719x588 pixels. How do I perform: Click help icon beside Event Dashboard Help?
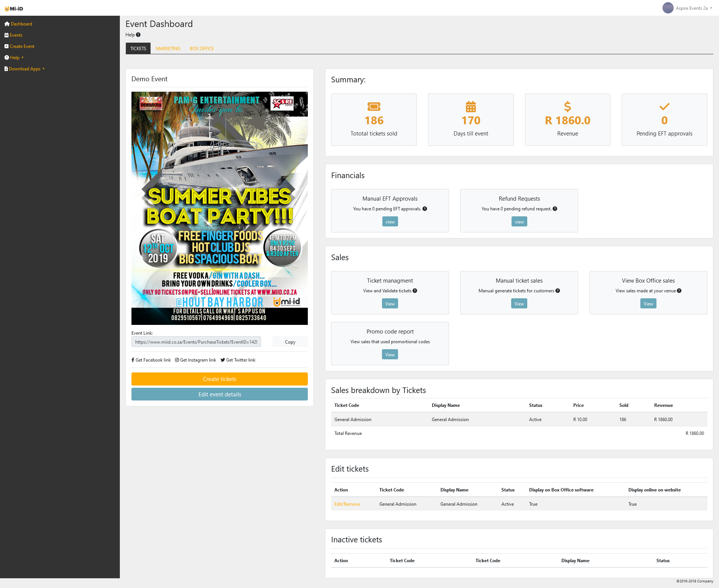138,35
